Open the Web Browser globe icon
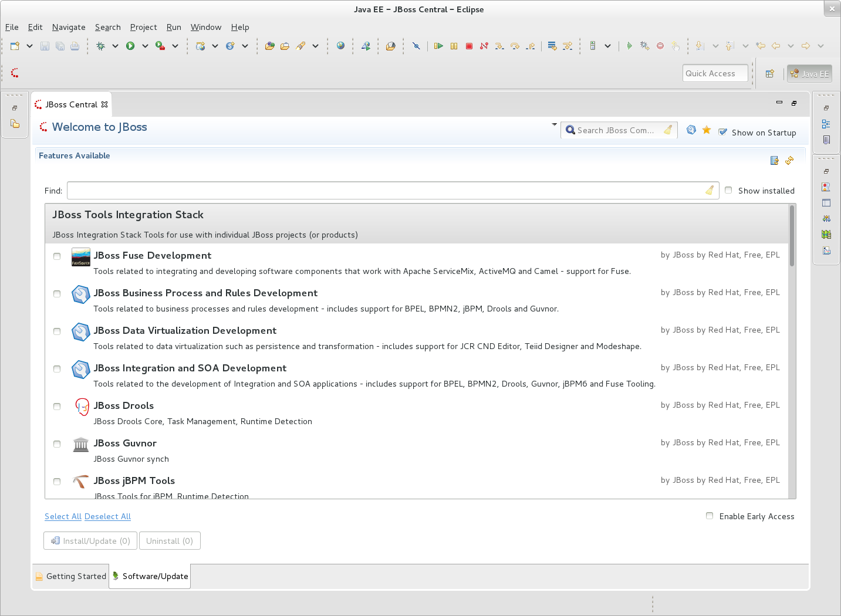 click(340, 46)
